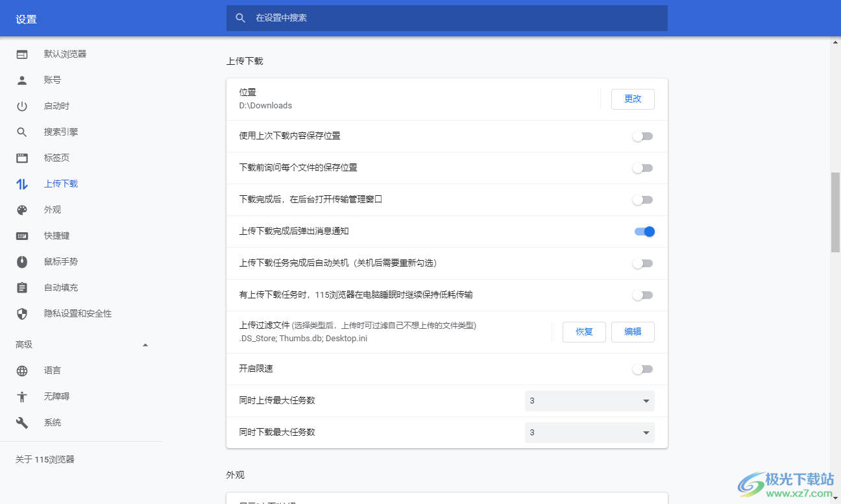Click the default browser window icon
Viewport: 841px width, 504px height.
22,54
